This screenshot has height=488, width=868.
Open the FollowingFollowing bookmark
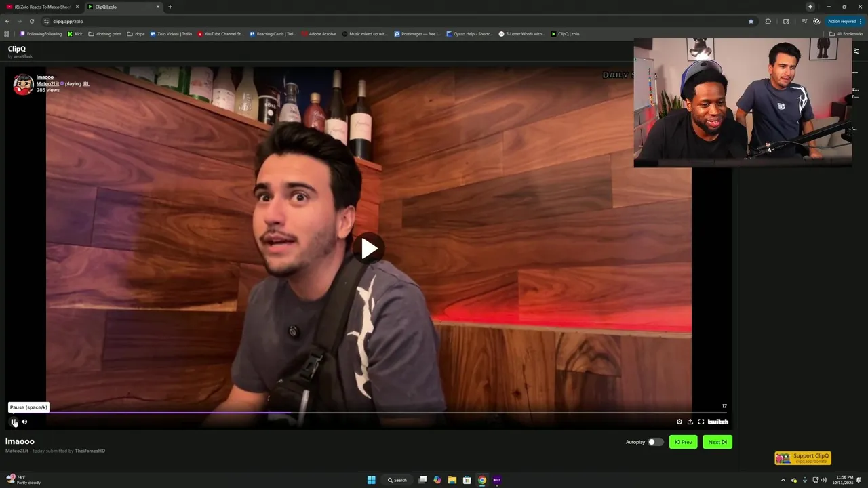point(41,33)
